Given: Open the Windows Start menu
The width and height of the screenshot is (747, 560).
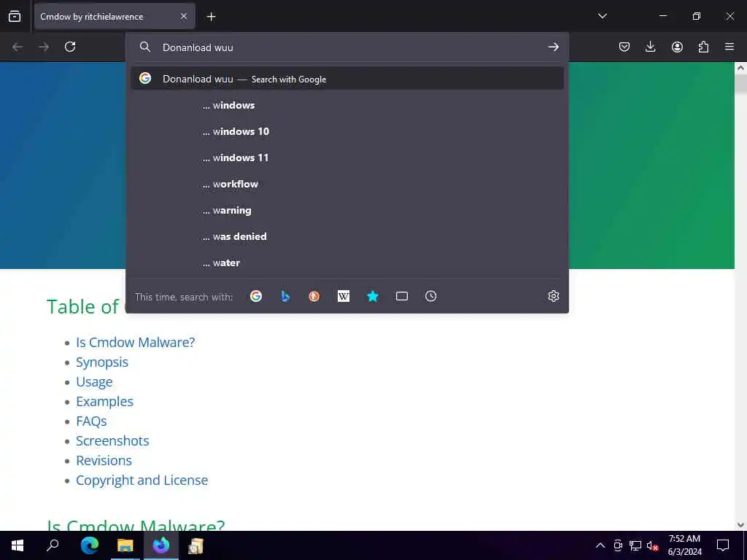Looking at the screenshot, I should 18,545.
